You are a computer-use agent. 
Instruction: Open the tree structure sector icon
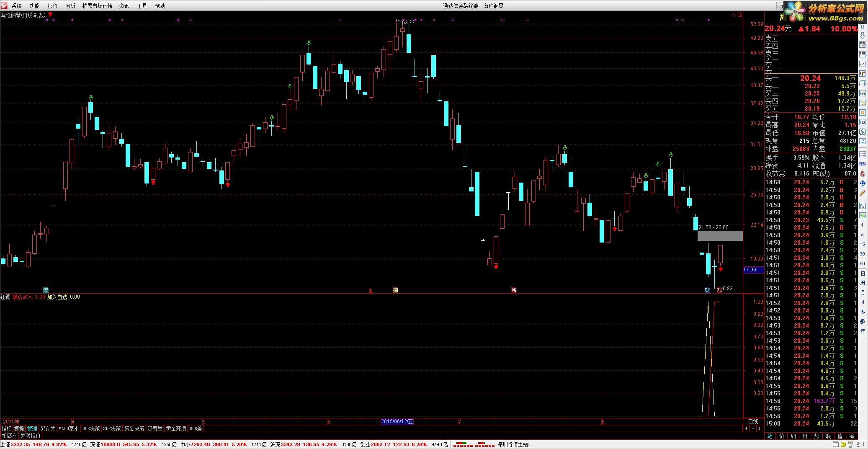tap(863, 103)
